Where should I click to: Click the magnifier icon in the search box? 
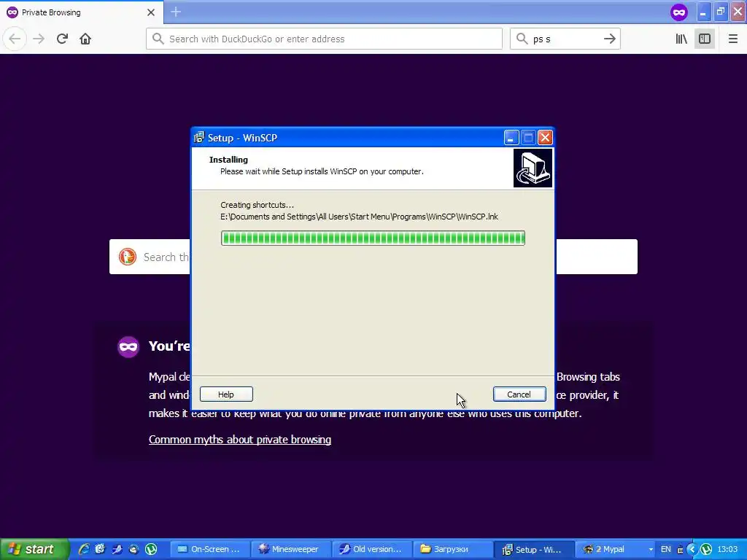(522, 39)
